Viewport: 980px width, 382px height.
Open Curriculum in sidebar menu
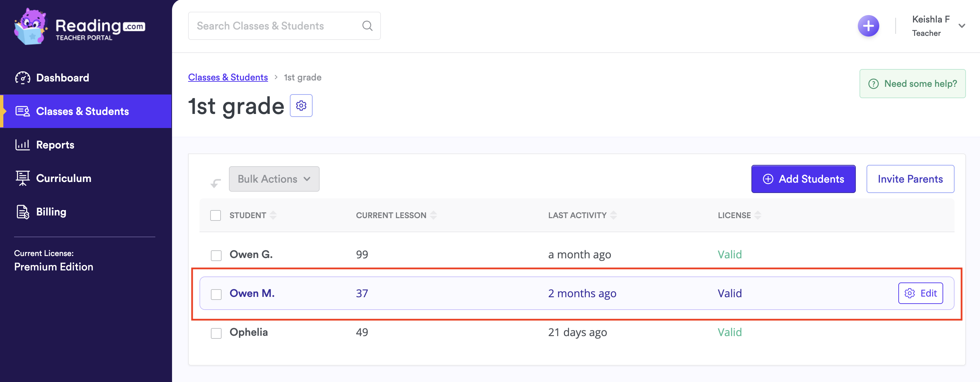[64, 178]
